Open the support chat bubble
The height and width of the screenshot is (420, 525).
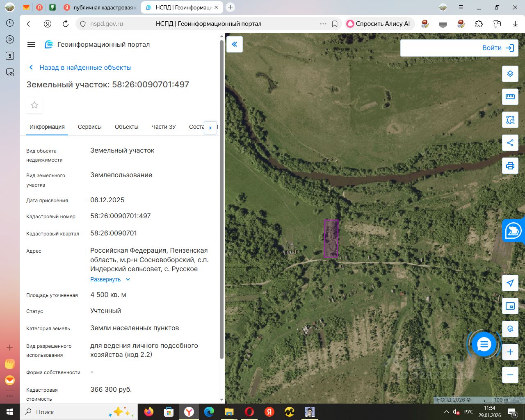click(x=484, y=344)
